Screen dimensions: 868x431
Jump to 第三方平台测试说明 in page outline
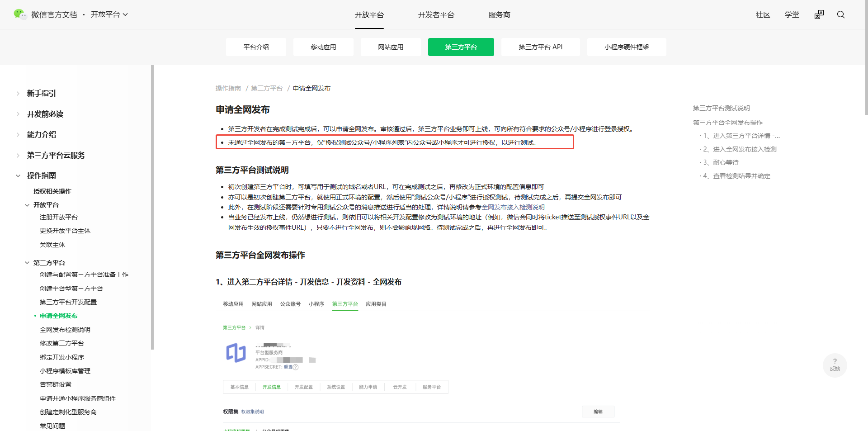[722, 108]
